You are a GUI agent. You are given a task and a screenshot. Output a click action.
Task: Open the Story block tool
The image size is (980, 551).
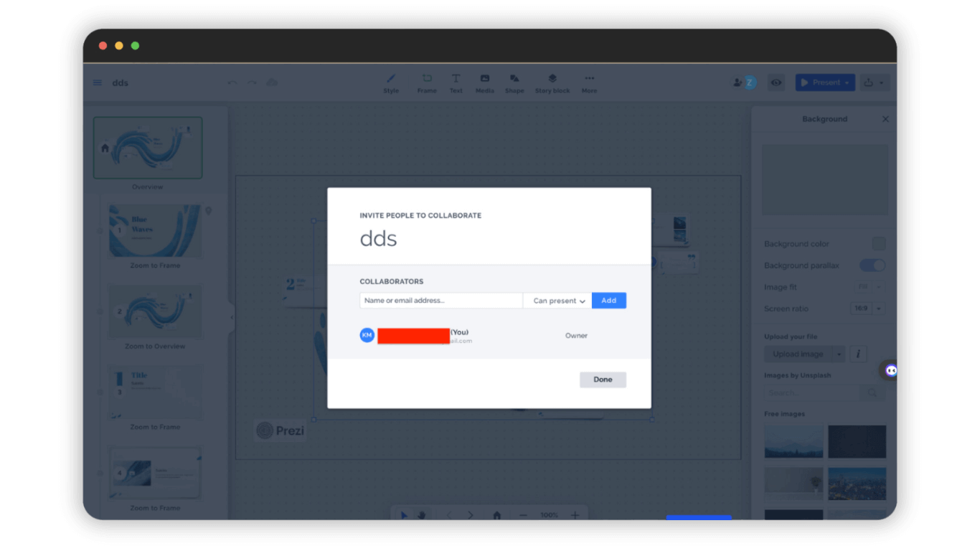tap(552, 83)
